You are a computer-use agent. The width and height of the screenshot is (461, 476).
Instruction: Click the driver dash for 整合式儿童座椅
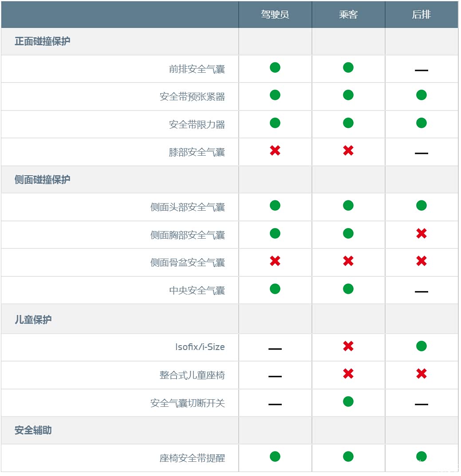[x=275, y=376]
